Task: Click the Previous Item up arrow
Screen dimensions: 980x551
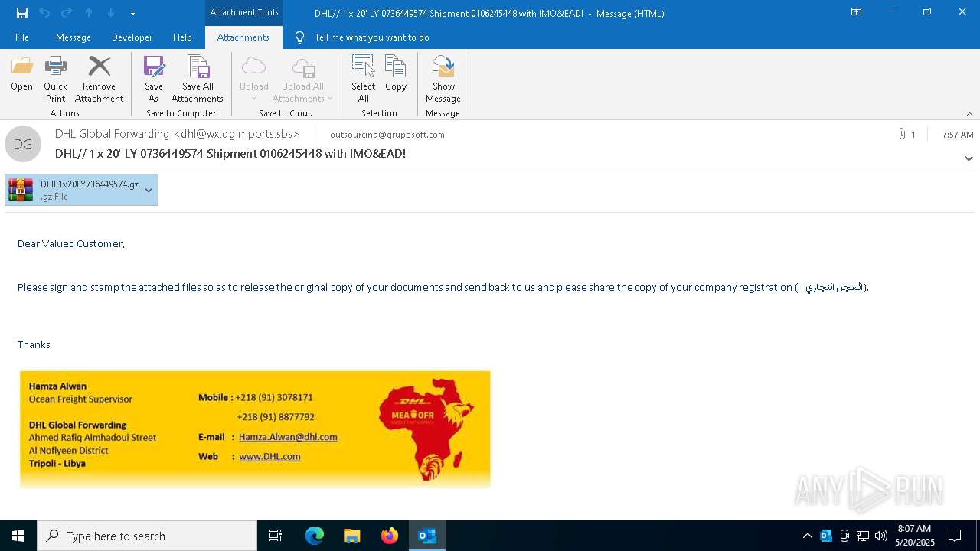Action: pyautogui.click(x=89, y=13)
